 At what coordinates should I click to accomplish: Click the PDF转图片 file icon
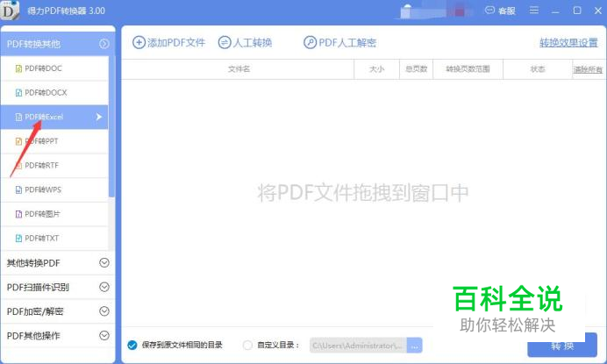click(x=18, y=214)
